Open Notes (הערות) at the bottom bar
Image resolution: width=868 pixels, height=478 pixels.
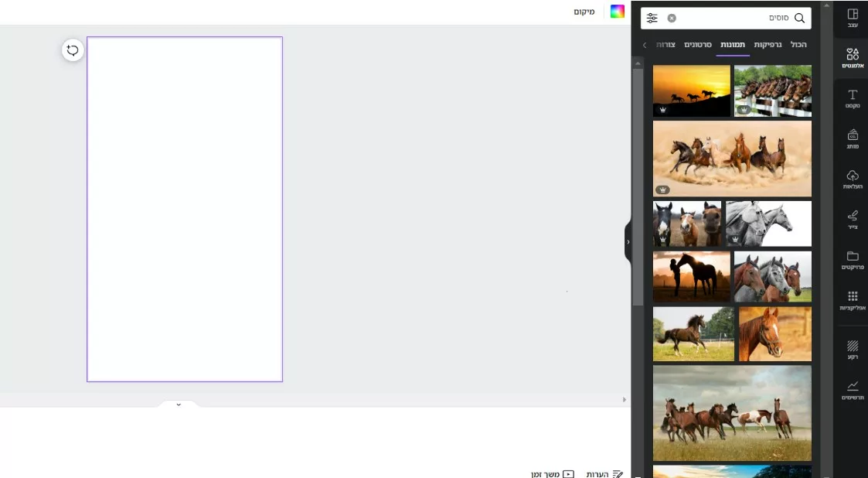(604, 474)
